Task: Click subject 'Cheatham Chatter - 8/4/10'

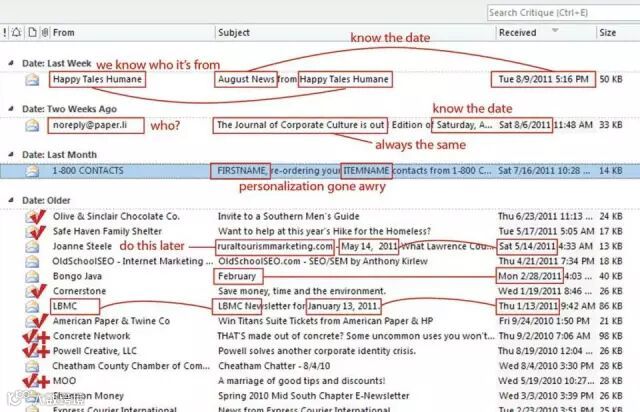Action: pyautogui.click(x=274, y=366)
